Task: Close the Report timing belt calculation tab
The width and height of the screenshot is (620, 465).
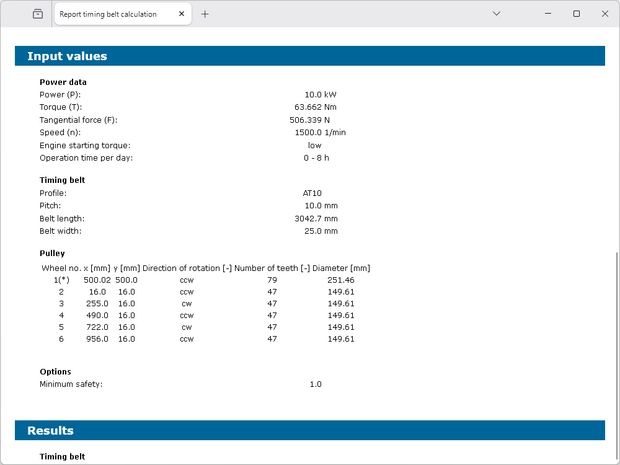Action: point(181,14)
